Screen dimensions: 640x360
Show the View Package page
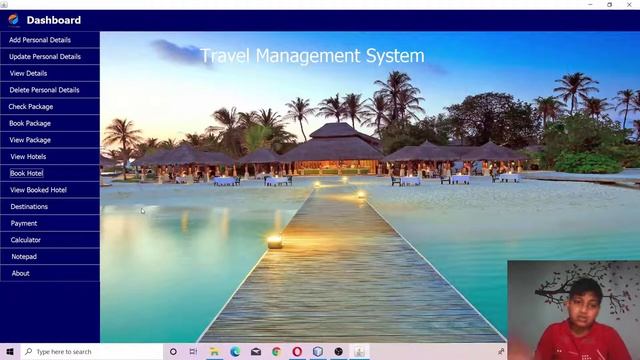click(50, 140)
